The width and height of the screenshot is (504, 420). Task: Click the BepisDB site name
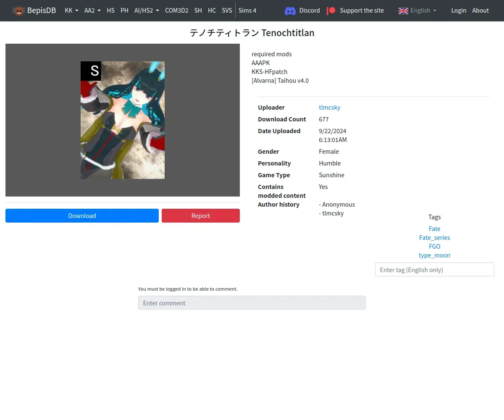coord(42,10)
